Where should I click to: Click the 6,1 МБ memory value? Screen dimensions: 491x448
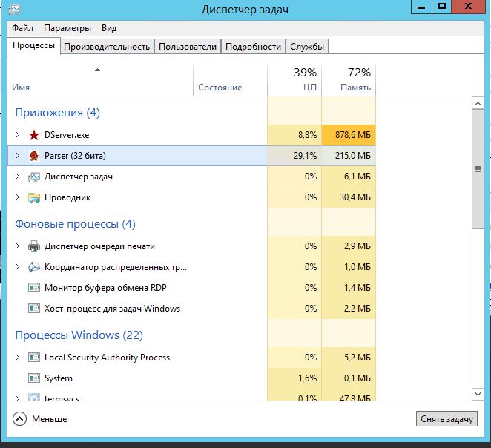pyautogui.click(x=357, y=177)
